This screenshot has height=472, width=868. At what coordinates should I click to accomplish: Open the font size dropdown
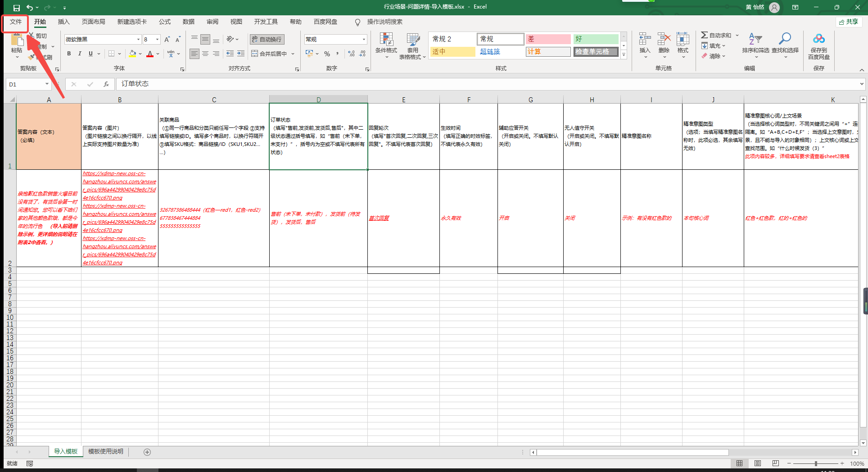click(157, 40)
